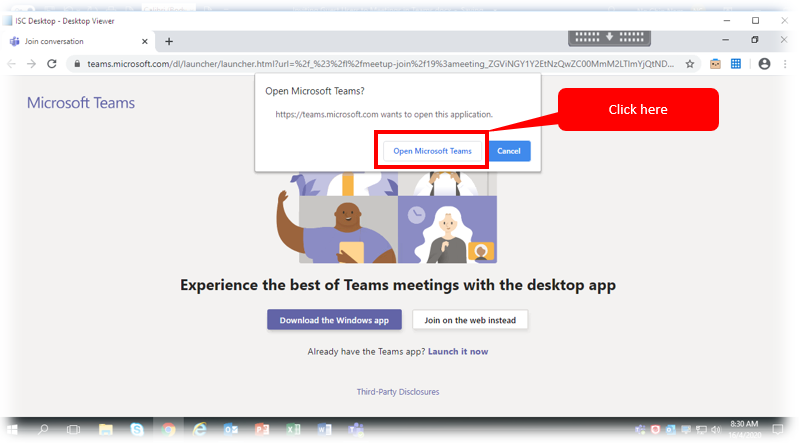Reload the page using the refresh icon
The height and width of the screenshot is (444, 800).
point(53,63)
